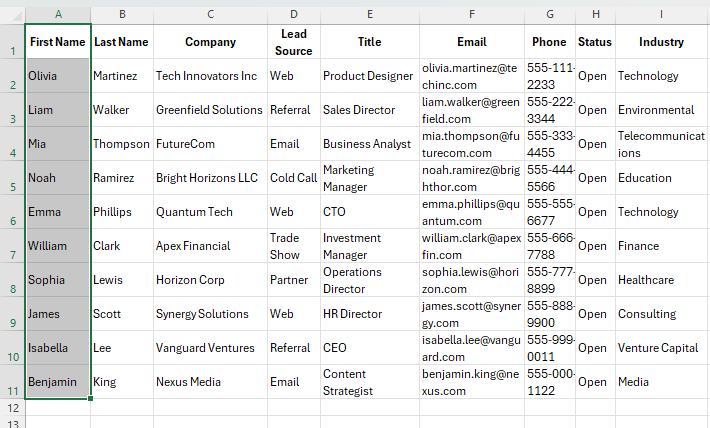Select row 5 header
Viewport: 710px width, 428px height.
pyautogui.click(x=12, y=178)
